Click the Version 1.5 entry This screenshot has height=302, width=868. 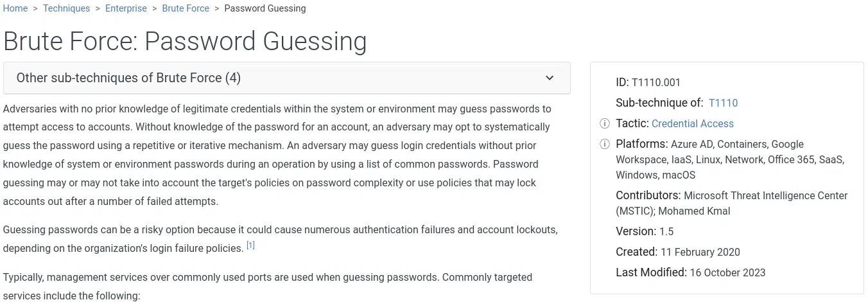[x=644, y=231]
